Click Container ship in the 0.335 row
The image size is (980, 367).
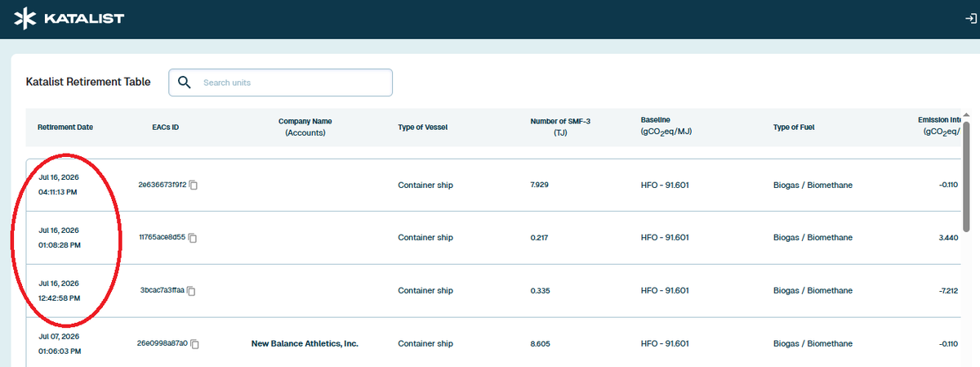tap(425, 290)
